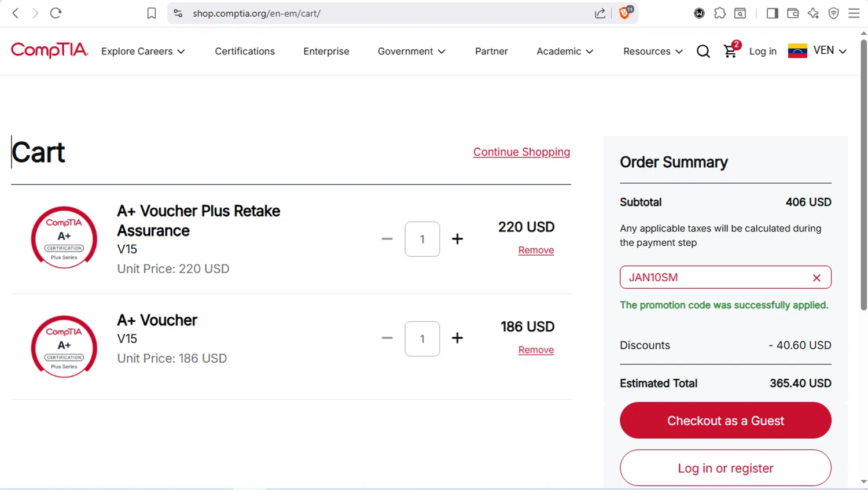The width and height of the screenshot is (868, 490).
Task: Open the shopping cart icon
Action: [730, 51]
